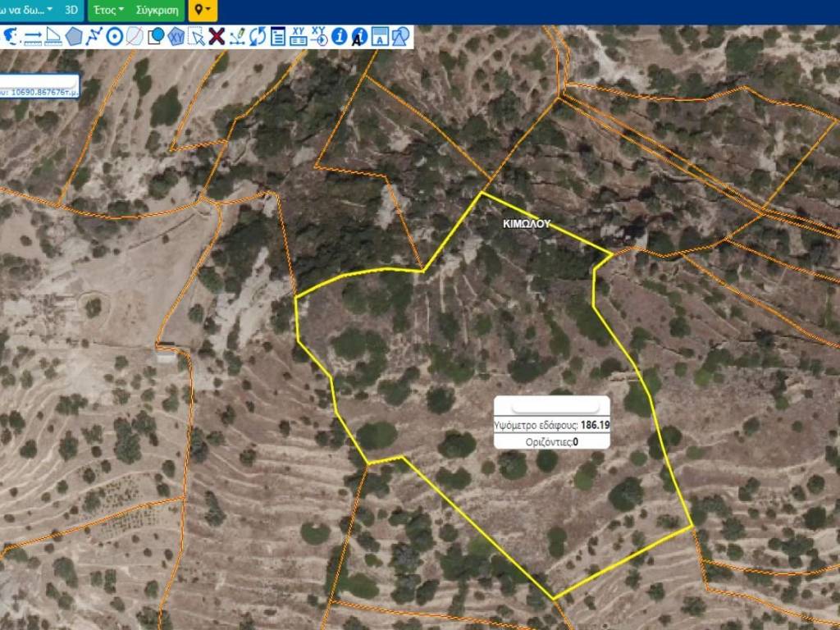Select the draw polyline tool
The height and width of the screenshot is (630, 840).
[x=94, y=36]
